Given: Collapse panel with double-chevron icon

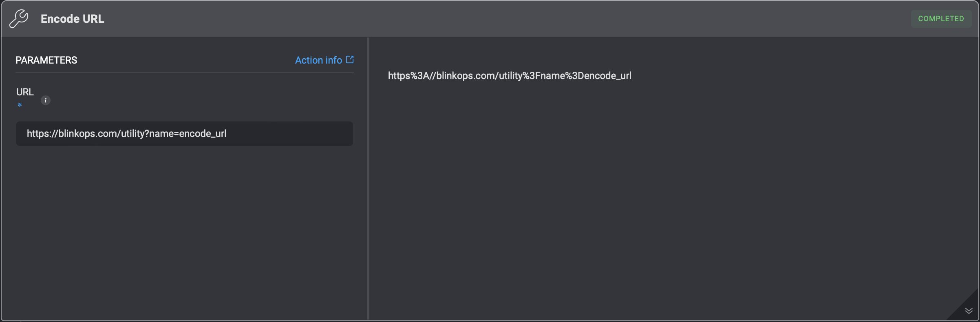Looking at the screenshot, I should tap(969, 311).
